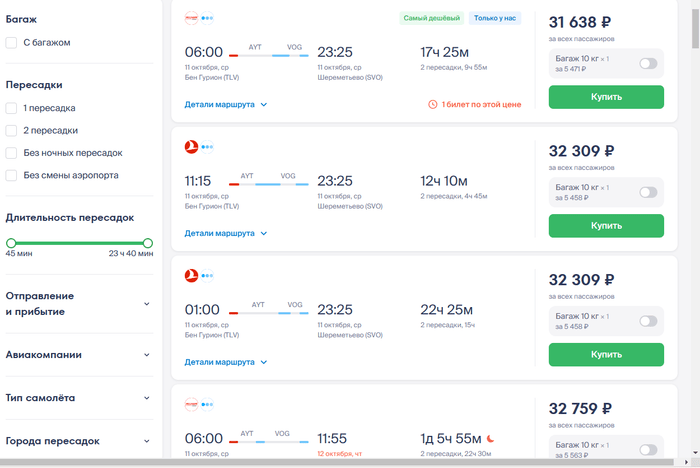The width and height of the screenshot is (700, 468).
Task: Click the clock icon beside '1 билет по этой цене'
Action: [432, 103]
